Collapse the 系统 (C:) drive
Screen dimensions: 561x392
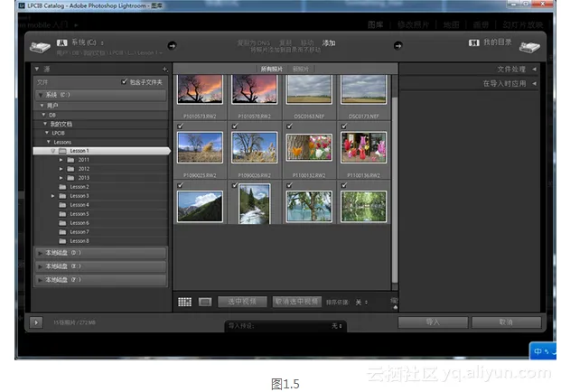41,95
